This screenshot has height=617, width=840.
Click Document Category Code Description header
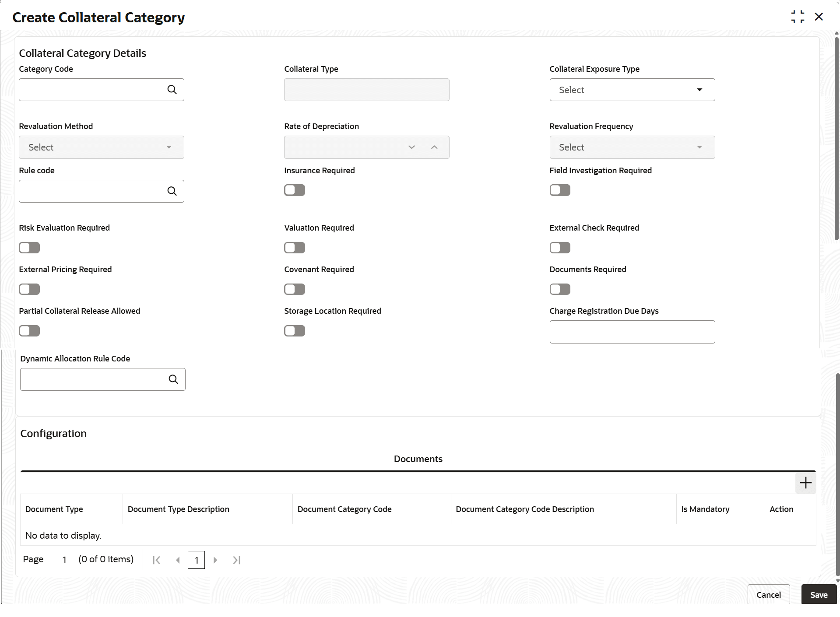tap(563, 509)
